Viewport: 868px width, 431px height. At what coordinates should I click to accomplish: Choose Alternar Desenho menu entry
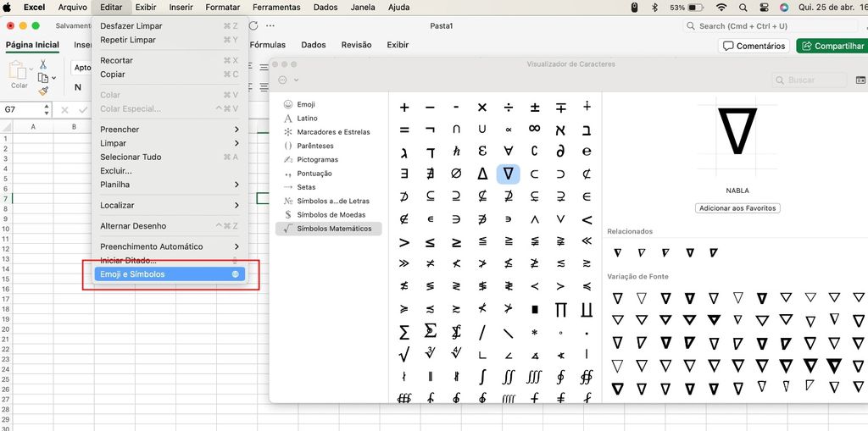pos(170,226)
